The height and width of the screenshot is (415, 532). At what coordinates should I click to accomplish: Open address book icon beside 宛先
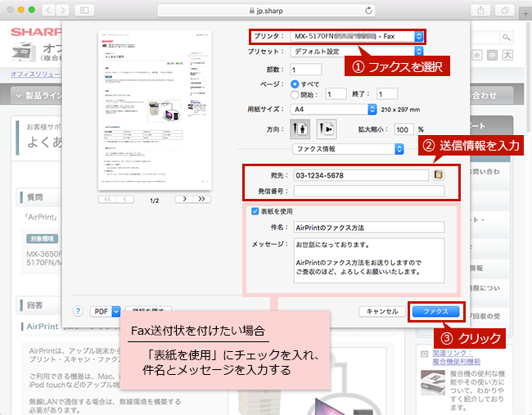click(x=439, y=174)
